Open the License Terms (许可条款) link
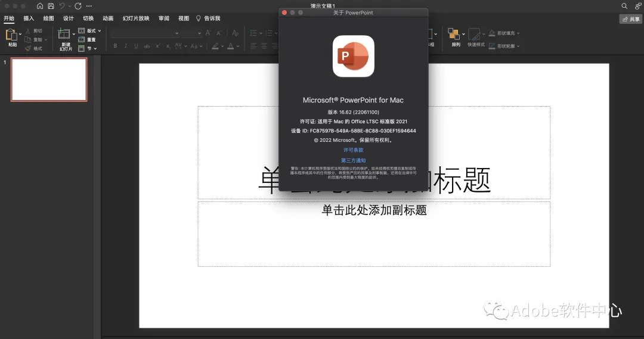 click(x=353, y=150)
